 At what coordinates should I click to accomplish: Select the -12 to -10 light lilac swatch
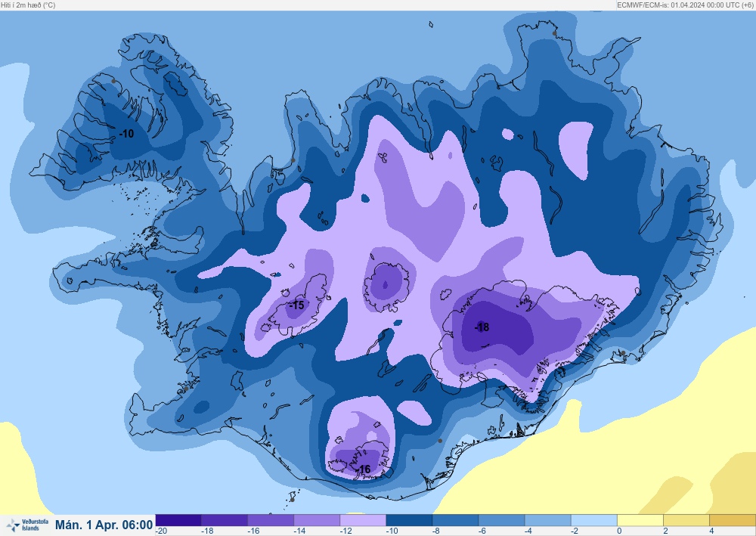tap(364, 520)
